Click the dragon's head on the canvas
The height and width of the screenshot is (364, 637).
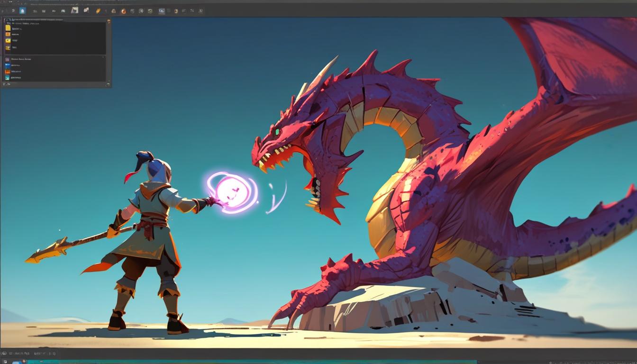coord(284,137)
